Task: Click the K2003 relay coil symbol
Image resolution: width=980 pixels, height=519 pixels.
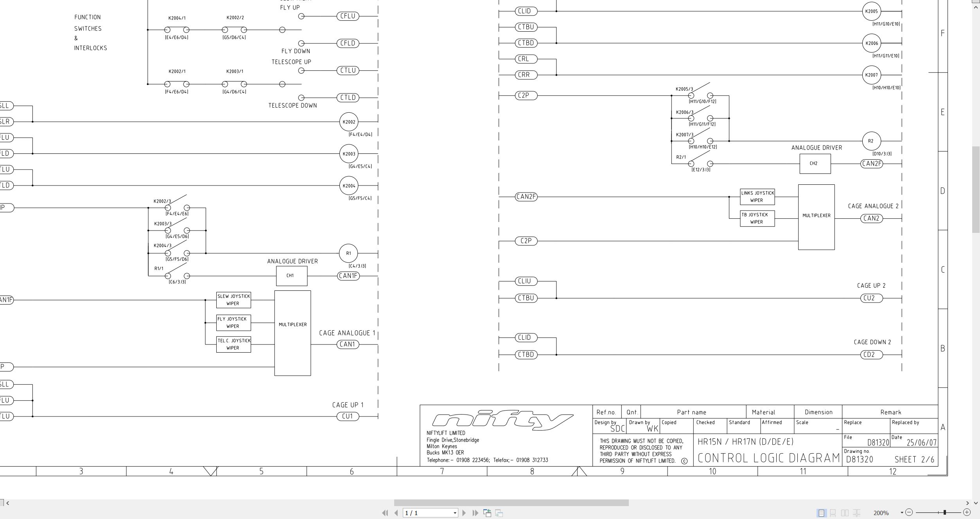Action: 349,154
